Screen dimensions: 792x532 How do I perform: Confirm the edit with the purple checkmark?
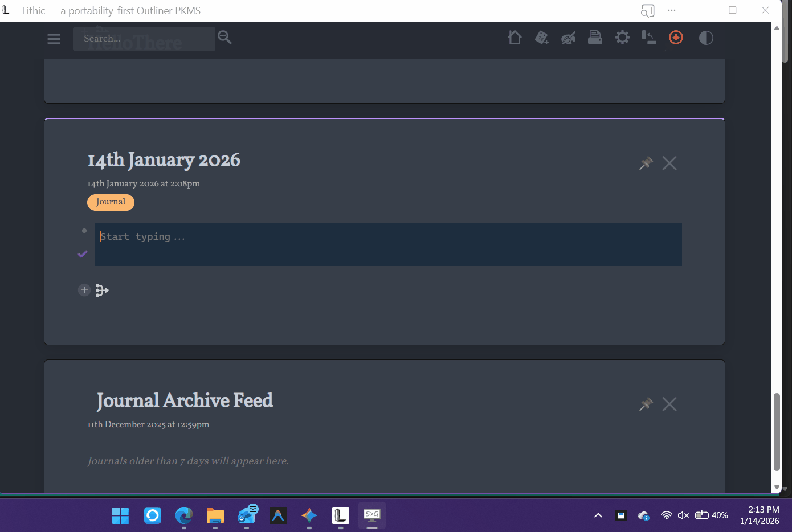(x=83, y=254)
